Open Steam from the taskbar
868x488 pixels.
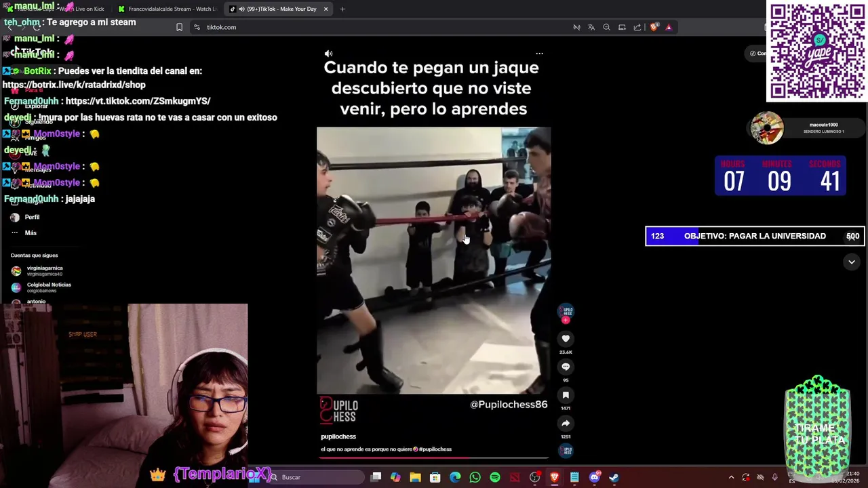click(x=614, y=477)
